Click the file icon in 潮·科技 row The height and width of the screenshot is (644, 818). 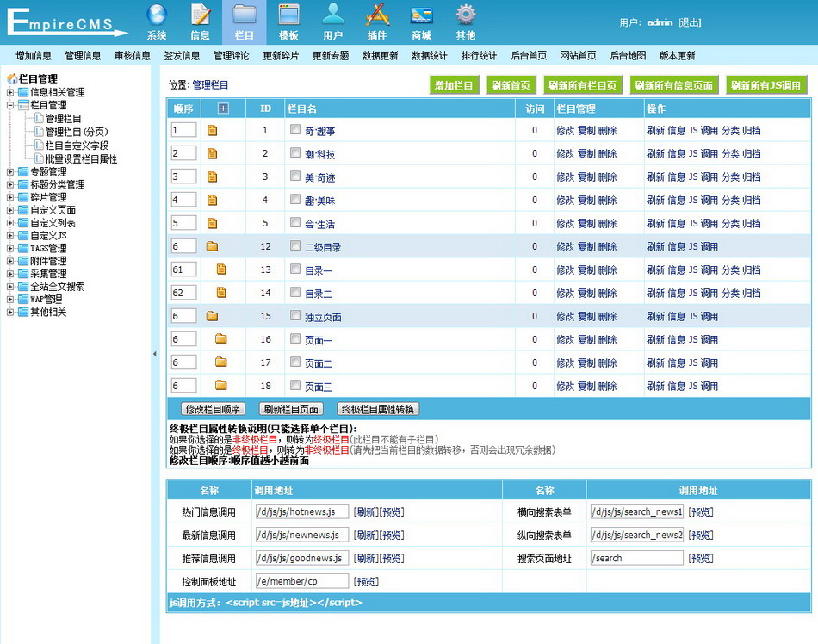point(213,153)
